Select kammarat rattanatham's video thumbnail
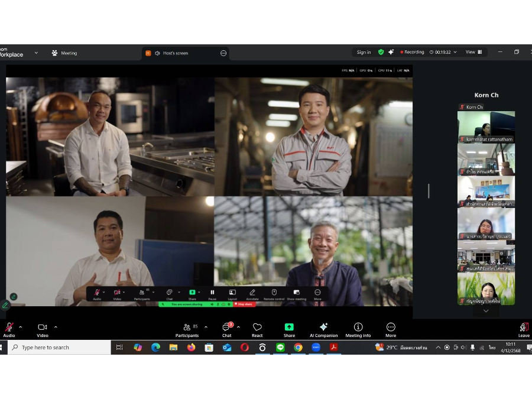532x399 pixels. (486, 126)
